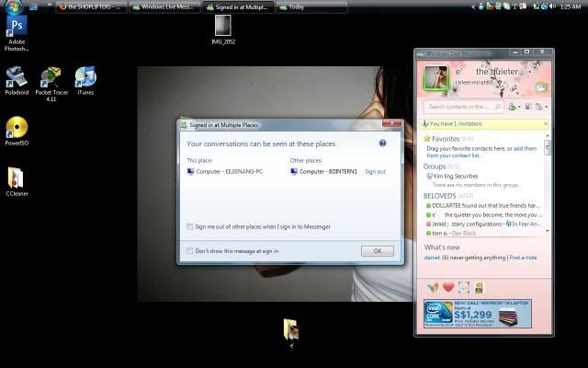The width and height of the screenshot is (588, 368).
Task: Expand the quick launch overflow chevron
Action: [x=49, y=5]
